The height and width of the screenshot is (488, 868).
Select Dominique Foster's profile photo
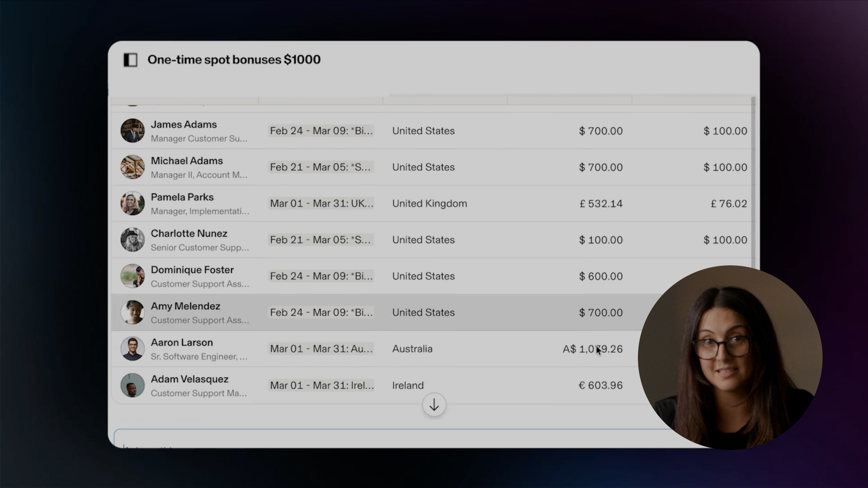click(x=132, y=276)
